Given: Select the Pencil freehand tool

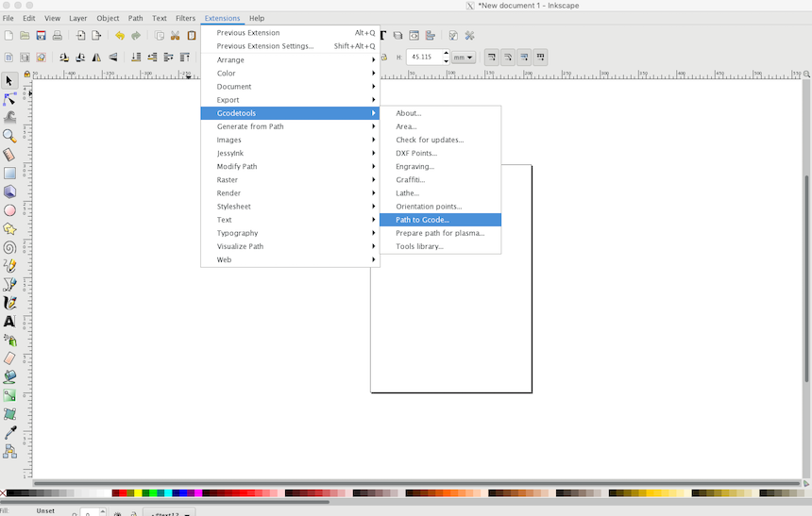Looking at the screenshot, I should coord(9,266).
